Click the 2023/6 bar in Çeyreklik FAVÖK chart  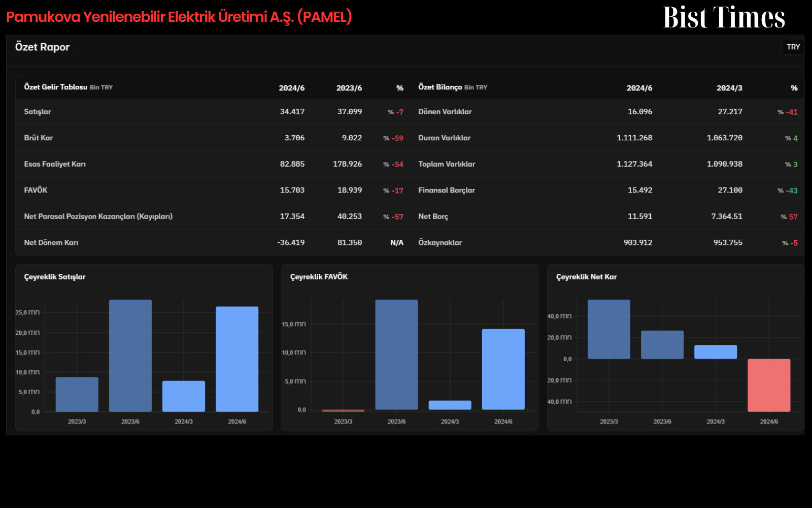point(396,355)
